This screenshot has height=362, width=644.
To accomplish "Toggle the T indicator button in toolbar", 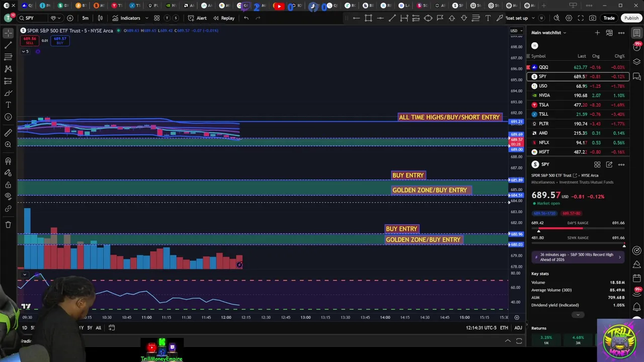I will click(x=167, y=18).
